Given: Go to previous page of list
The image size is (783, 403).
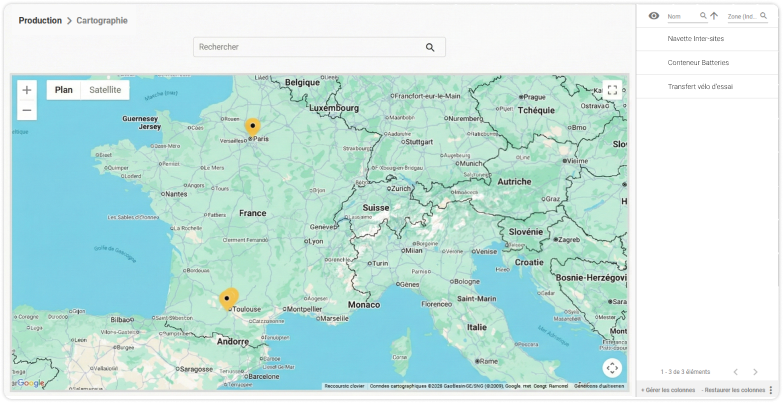Looking at the screenshot, I should [736, 372].
